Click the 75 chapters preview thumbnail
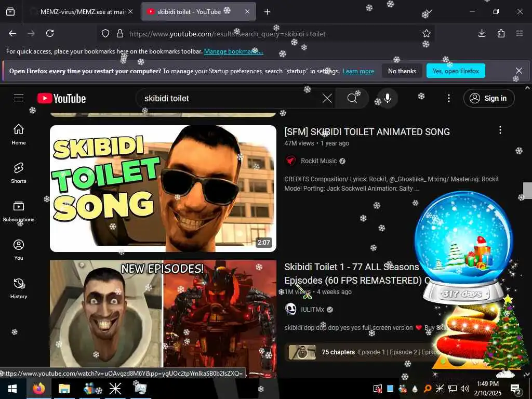 point(302,352)
